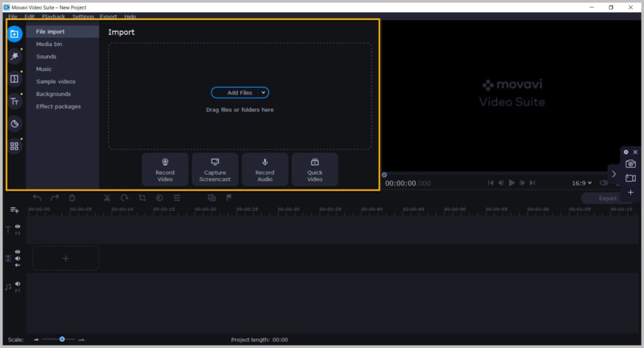The width and height of the screenshot is (644, 348).
Task: Click the widget settings gear icon
Action: 626,152
